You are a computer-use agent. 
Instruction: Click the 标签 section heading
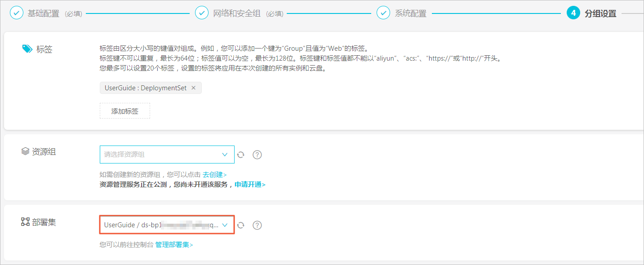click(44, 49)
